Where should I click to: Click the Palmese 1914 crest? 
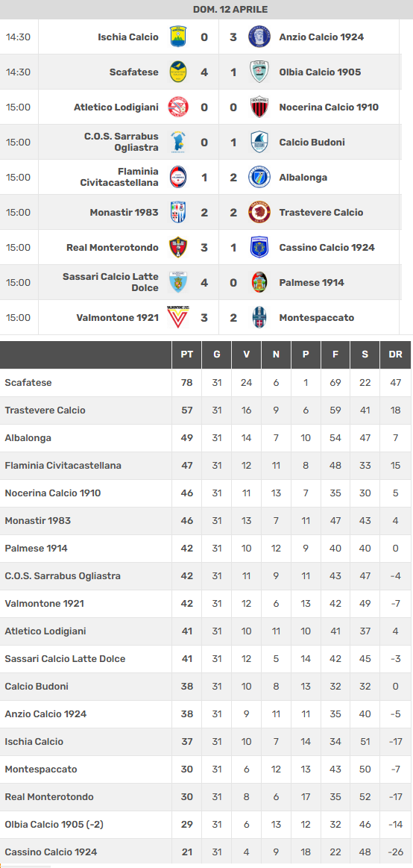259,282
